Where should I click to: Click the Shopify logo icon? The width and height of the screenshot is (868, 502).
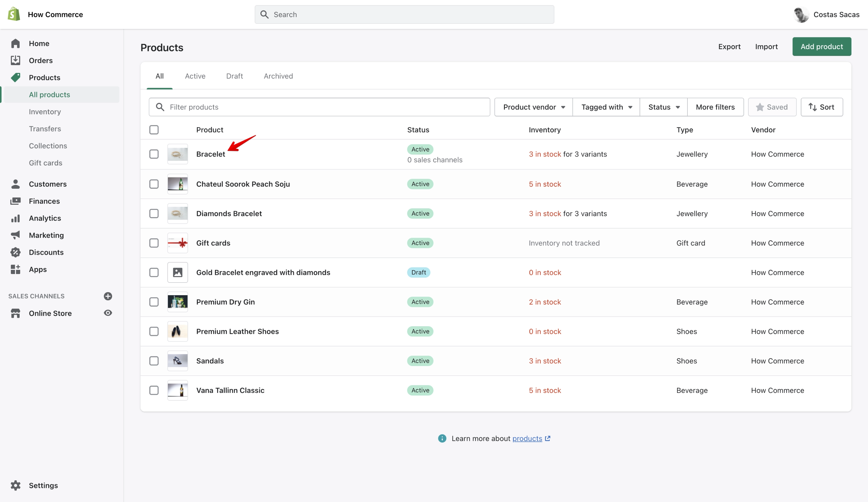coord(14,14)
